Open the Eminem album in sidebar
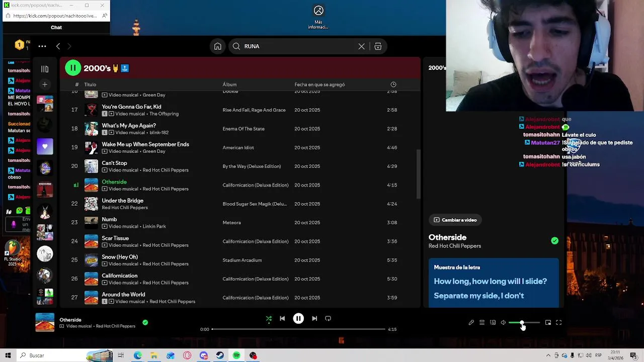This screenshot has height=362, width=644. [45, 189]
